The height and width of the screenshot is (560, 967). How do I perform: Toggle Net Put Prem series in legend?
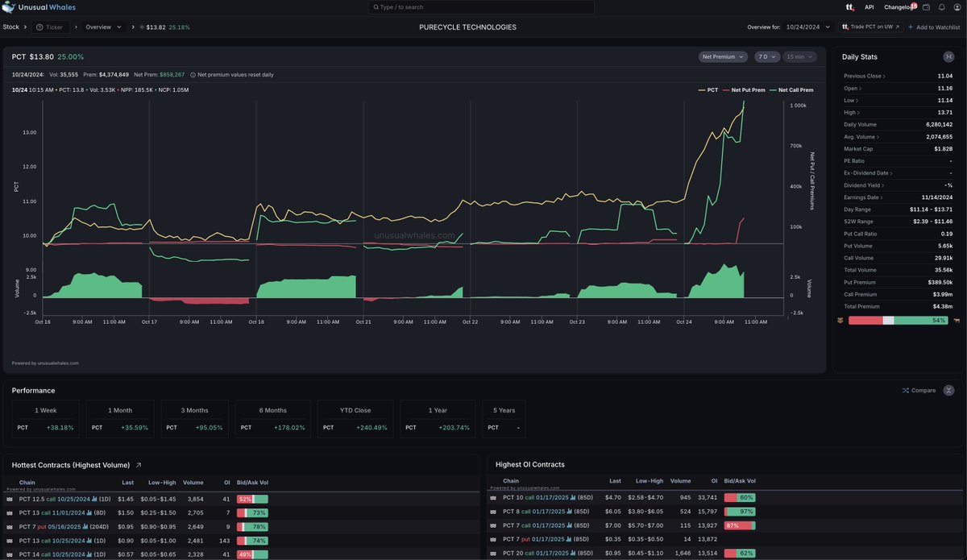coord(743,90)
